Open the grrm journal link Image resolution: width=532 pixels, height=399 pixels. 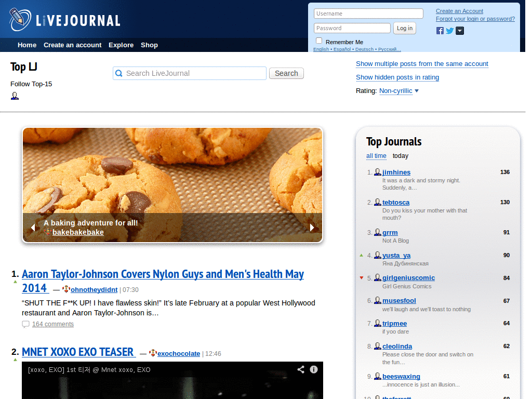pos(390,233)
